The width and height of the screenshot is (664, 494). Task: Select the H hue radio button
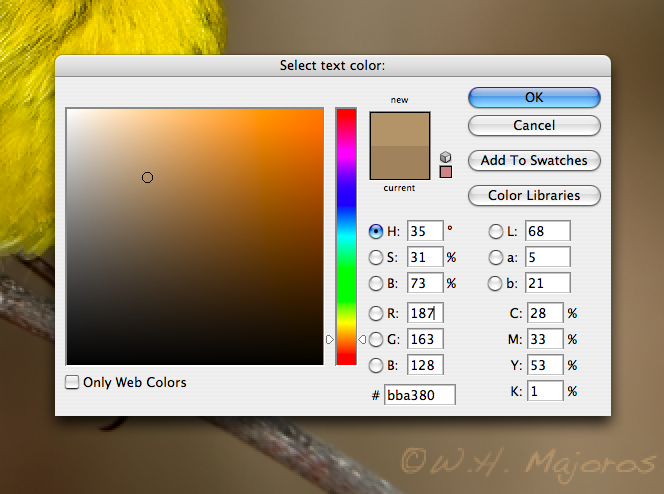[x=376, y=231]
